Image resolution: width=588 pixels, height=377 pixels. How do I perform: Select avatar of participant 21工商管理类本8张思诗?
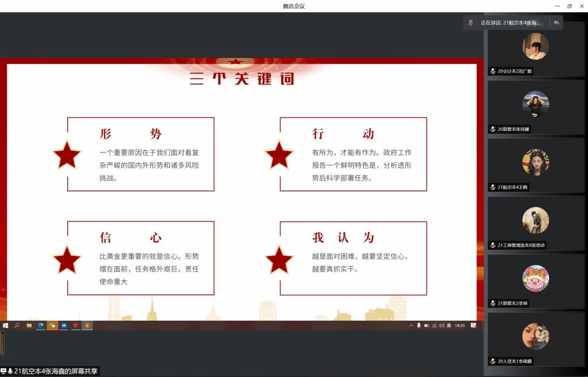point(536,220)
